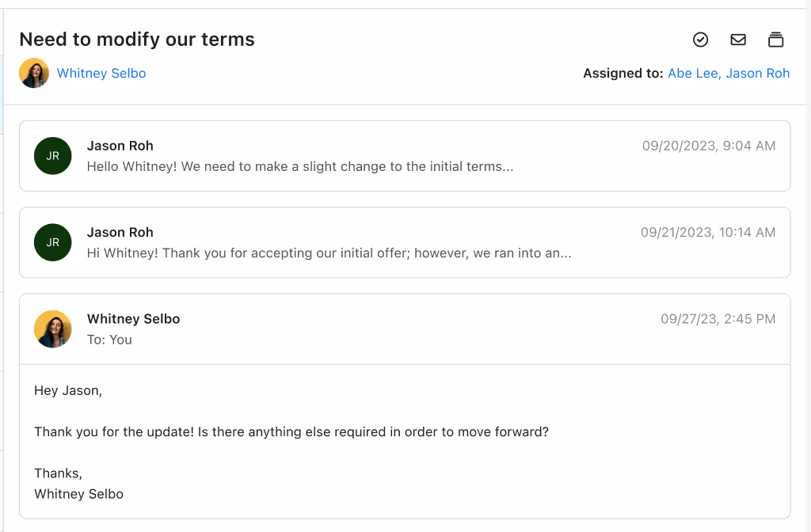Click the 09/20/2023, 9:04 AM timestamp
This screenshot has height=532, width=811.
click(x=709, y=146)
